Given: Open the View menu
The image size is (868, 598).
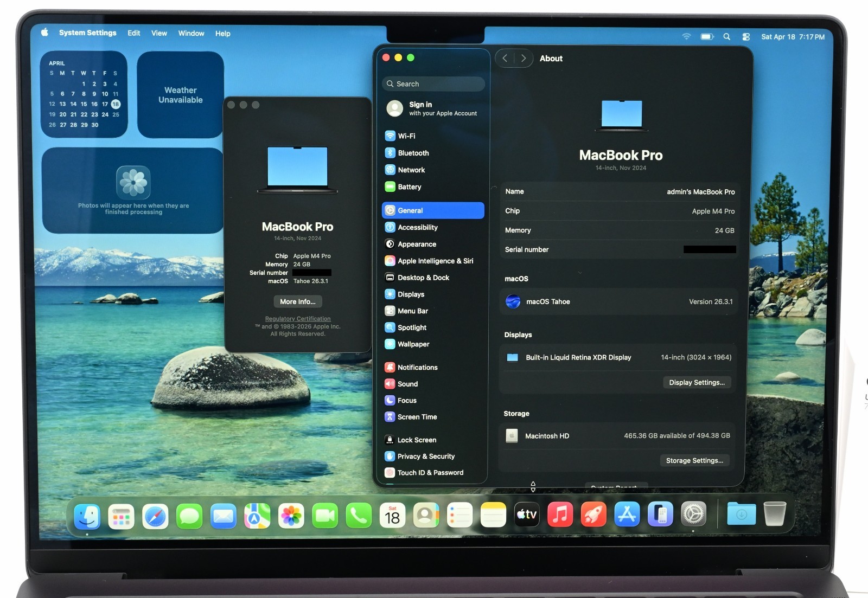Looking at the screenshot, I should pyautogui.click(x=159, y=33).
